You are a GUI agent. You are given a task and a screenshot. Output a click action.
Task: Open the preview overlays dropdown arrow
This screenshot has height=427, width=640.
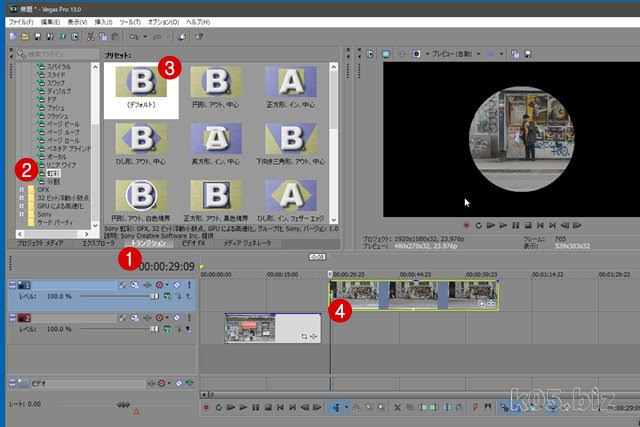501,54
